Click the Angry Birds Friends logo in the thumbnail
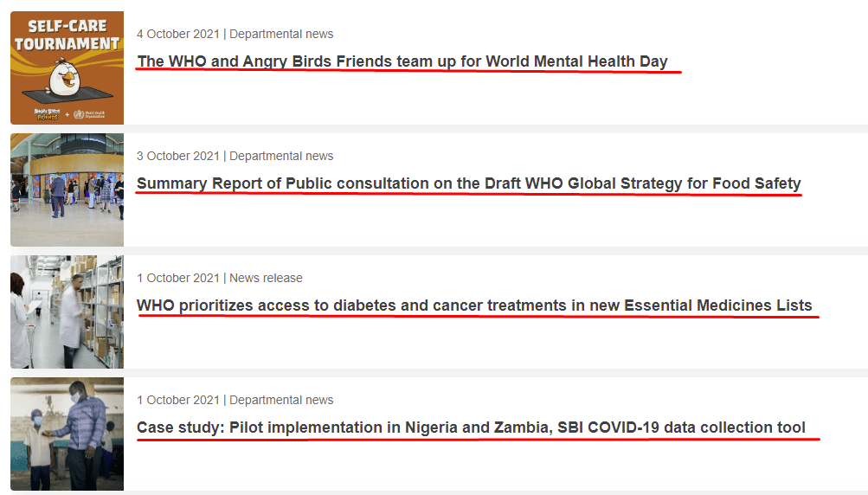 (48, 114)
